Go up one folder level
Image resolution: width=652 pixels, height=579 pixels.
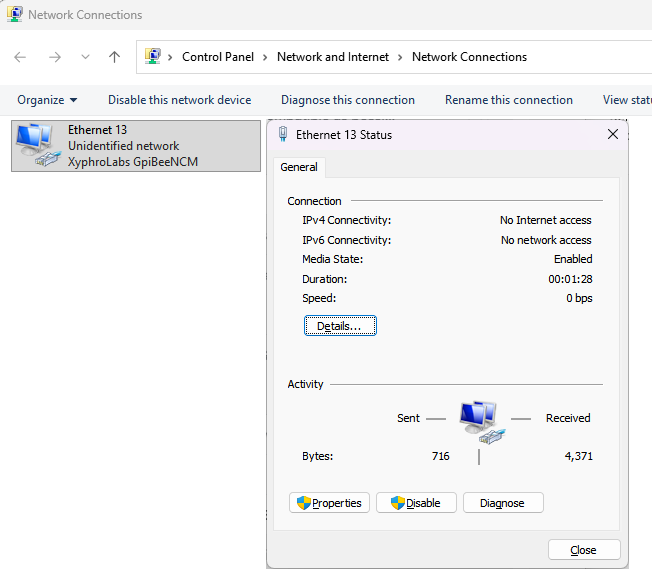pyautogui.click(x=114, y=57)
